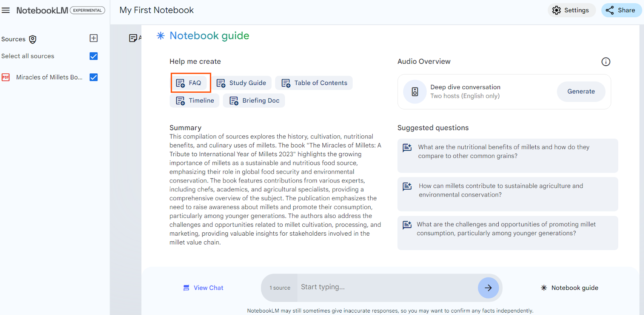Click the speaker icon for Deep dive conversation
The width and height of the screenshot is (644, 315).
(415, 92)
